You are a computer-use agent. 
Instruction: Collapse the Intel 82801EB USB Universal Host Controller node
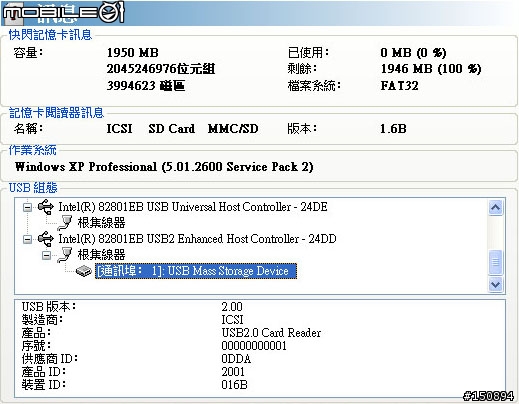point(28,207)
